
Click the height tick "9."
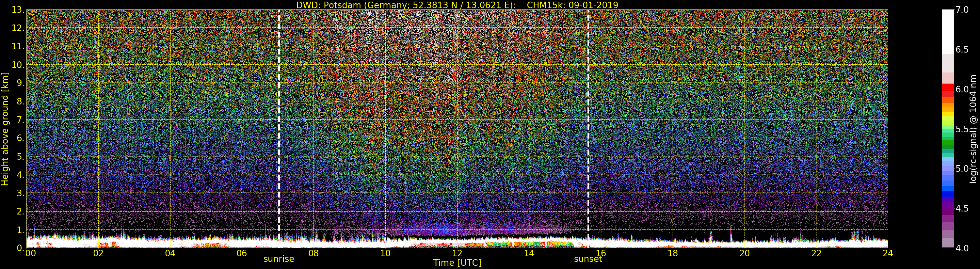point(20,83)
